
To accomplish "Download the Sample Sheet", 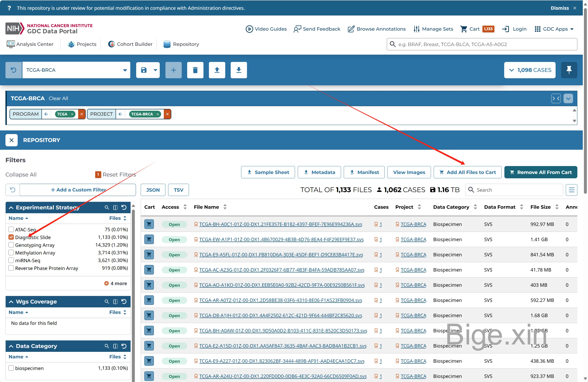I will click(x=268, y=172).
